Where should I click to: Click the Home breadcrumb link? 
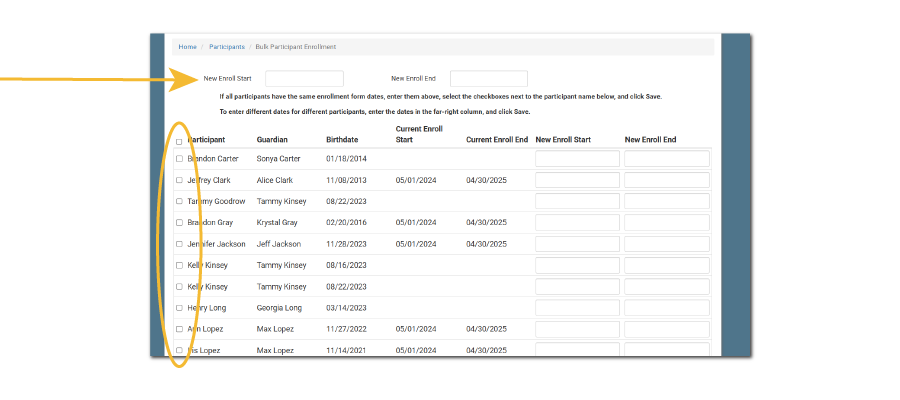187,47
